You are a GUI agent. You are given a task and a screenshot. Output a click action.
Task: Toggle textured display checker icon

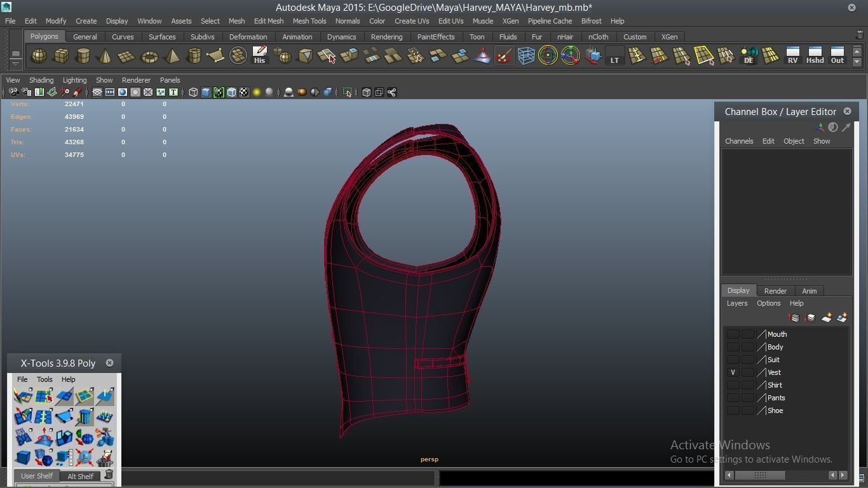coord(244,92)
